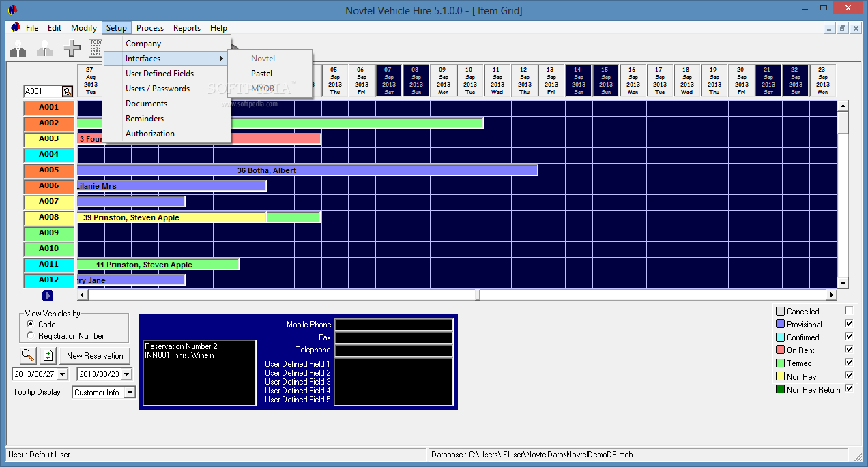Click the Fax field
Image resolution: width=868 pixels, height=467 pixels.
click(394, 337)
